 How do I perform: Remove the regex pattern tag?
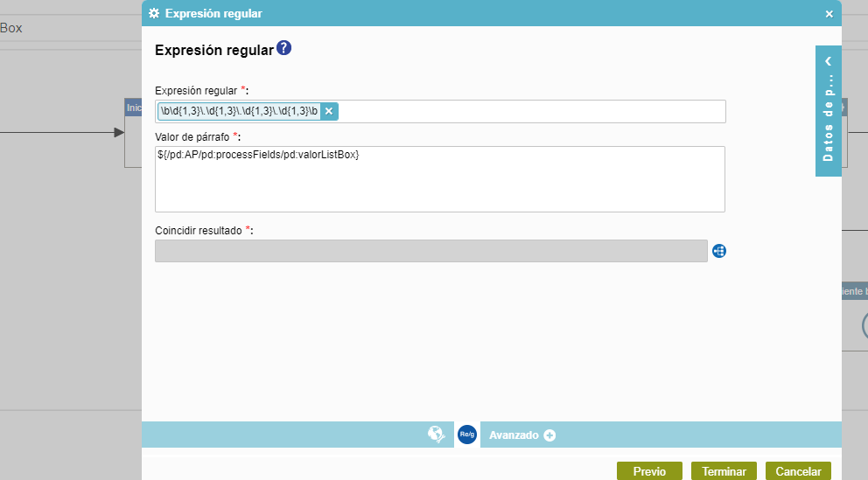click(329, 111)
